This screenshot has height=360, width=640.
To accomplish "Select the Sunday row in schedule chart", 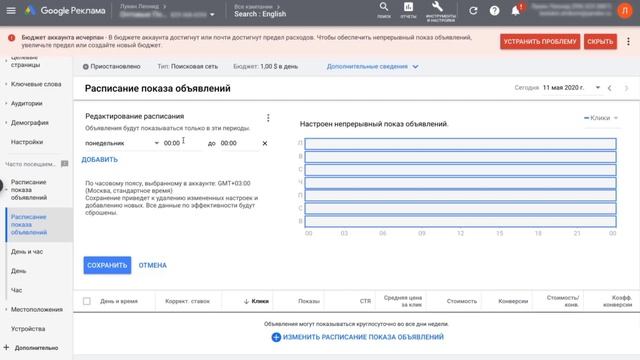I will (x=460, y=221).
